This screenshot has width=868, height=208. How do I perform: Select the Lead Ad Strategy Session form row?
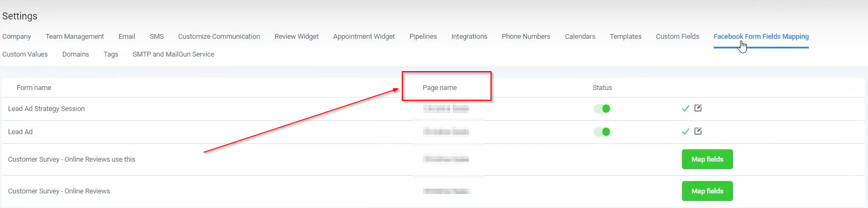(x=433, y=109)
